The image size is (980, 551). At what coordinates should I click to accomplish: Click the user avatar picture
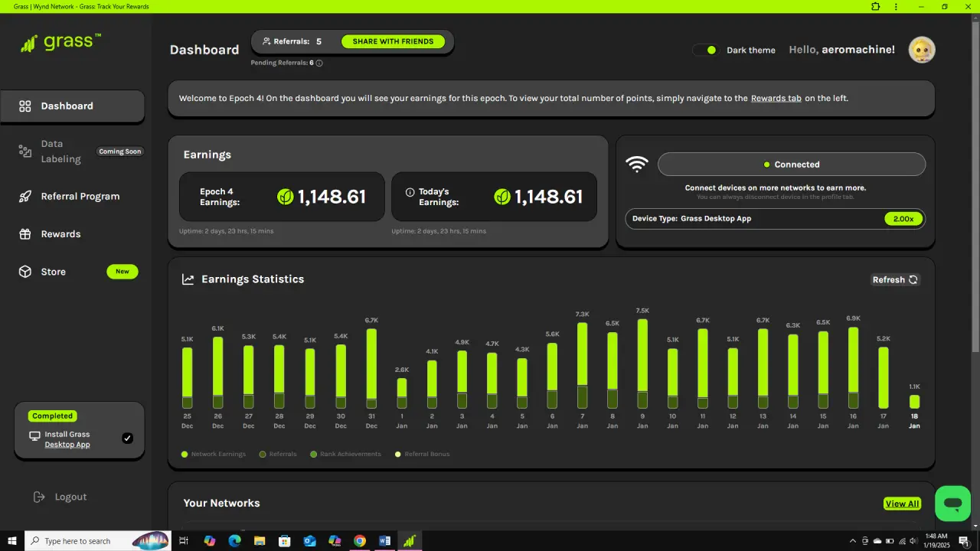pos(922,50)
